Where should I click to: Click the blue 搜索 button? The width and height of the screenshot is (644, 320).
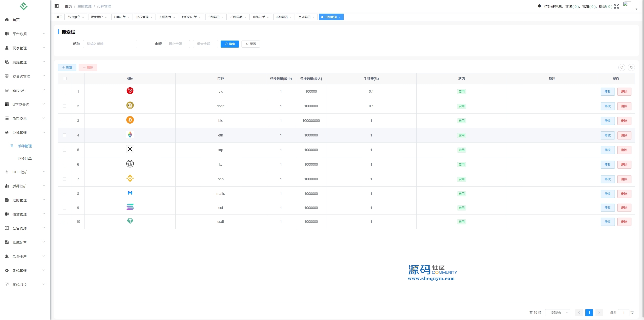(230, 44)
